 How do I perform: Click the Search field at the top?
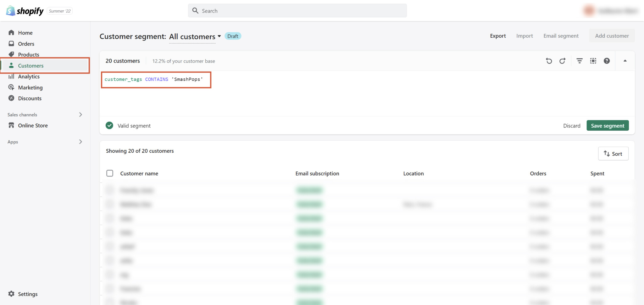click(297, 11)
